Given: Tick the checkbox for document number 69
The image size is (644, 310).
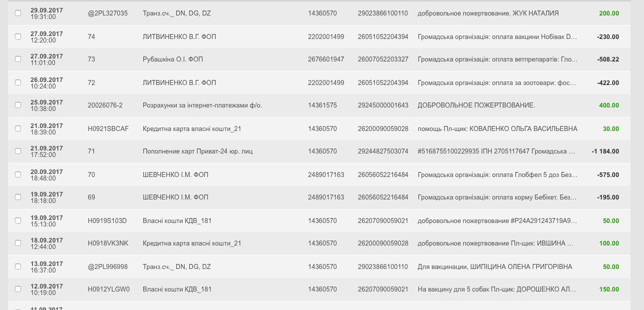Looking at the screenshot, I should point(18,197).
